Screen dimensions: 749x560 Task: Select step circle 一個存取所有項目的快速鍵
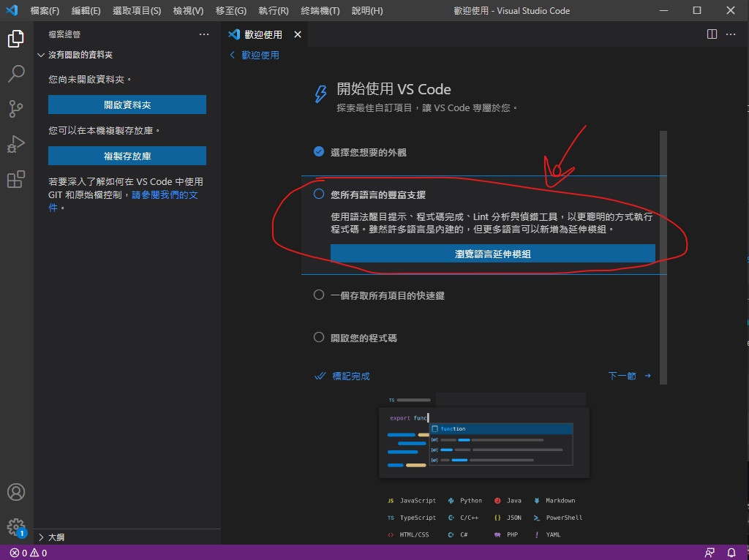[x=319, y=295]
